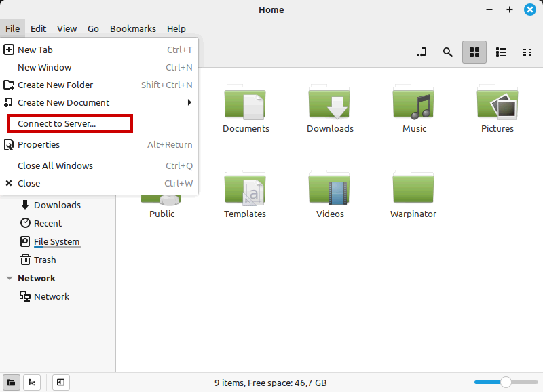Open the Videos folder icon
This screenshot has width=543, height=392.
[329, 187]
